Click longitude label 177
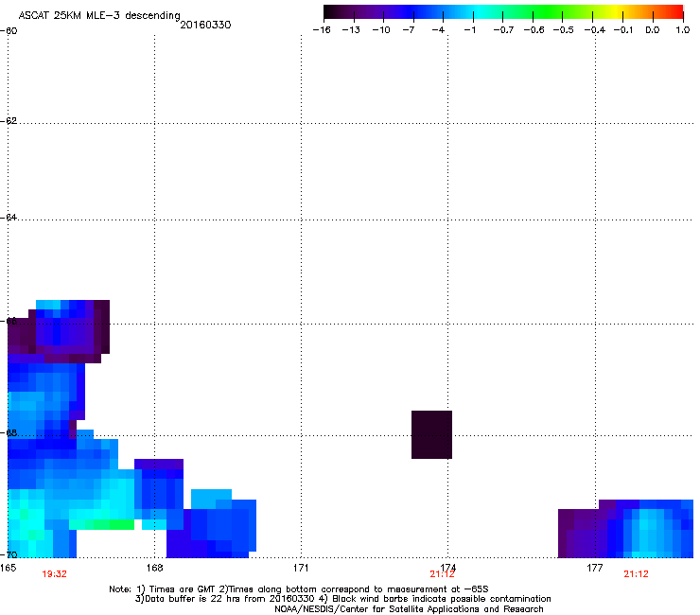The width and height of the screenshot is (700, 615). tap(595, 568)
